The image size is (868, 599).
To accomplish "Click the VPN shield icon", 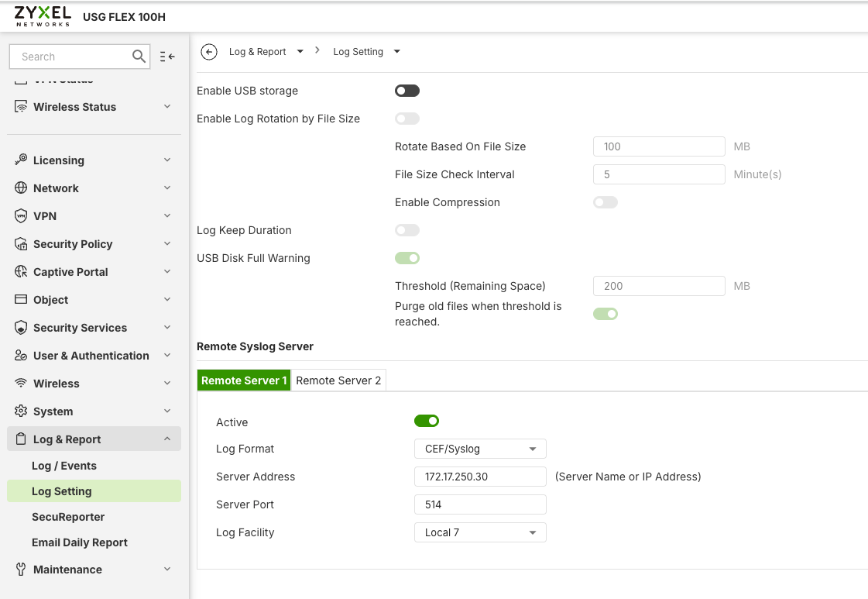I will click(x=20, y=215).
